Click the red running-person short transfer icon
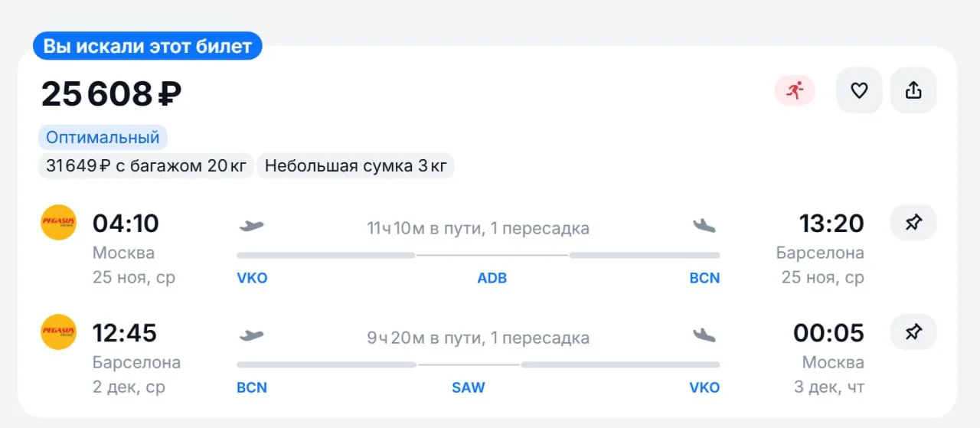 tap(795, 90)
